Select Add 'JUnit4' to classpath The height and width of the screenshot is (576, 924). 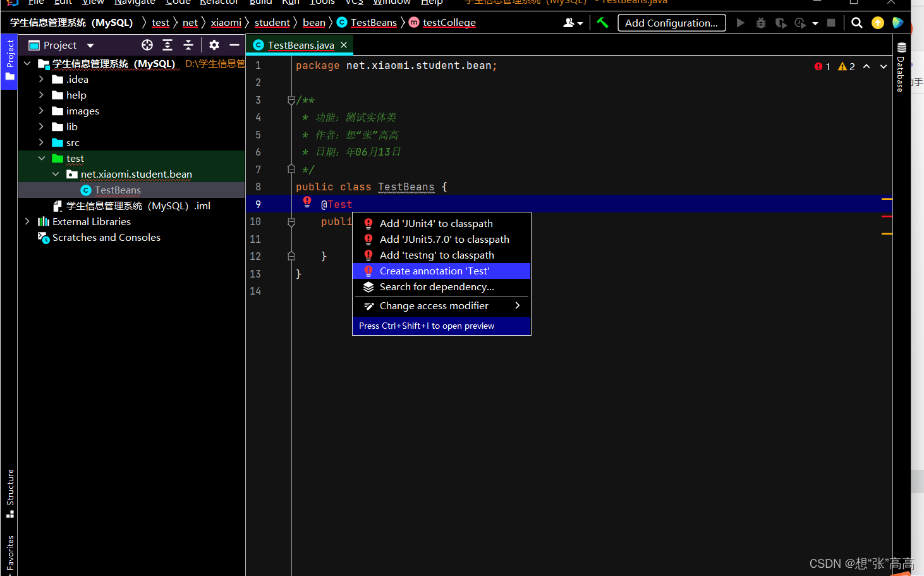441,223
